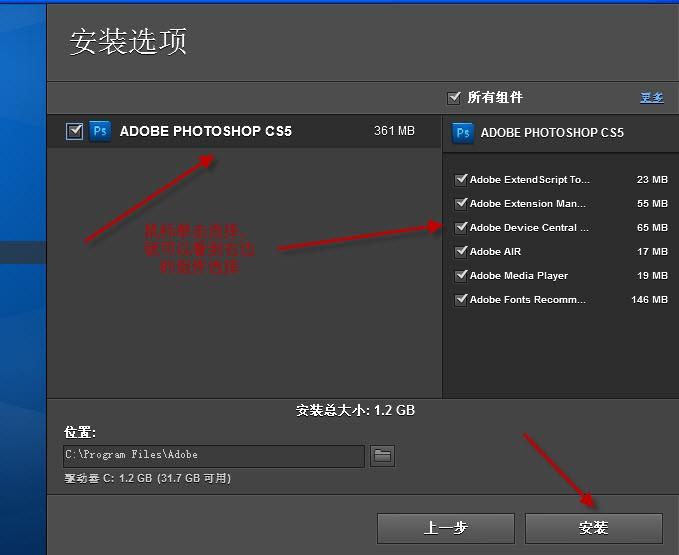Click the 19 MB size value

652,276
